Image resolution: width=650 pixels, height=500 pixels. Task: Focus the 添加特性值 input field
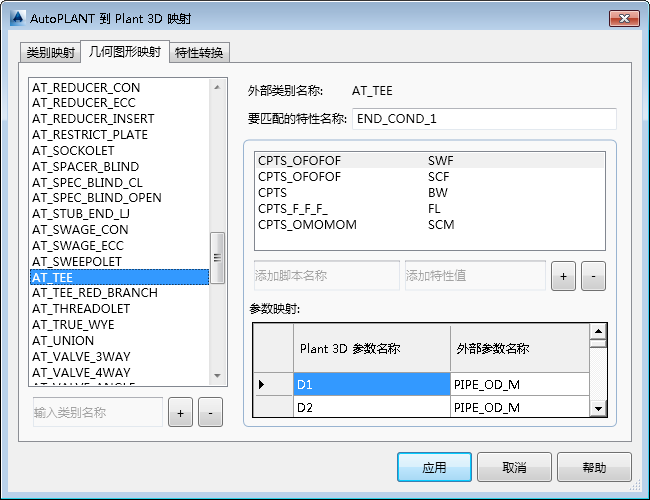(475, 275)
